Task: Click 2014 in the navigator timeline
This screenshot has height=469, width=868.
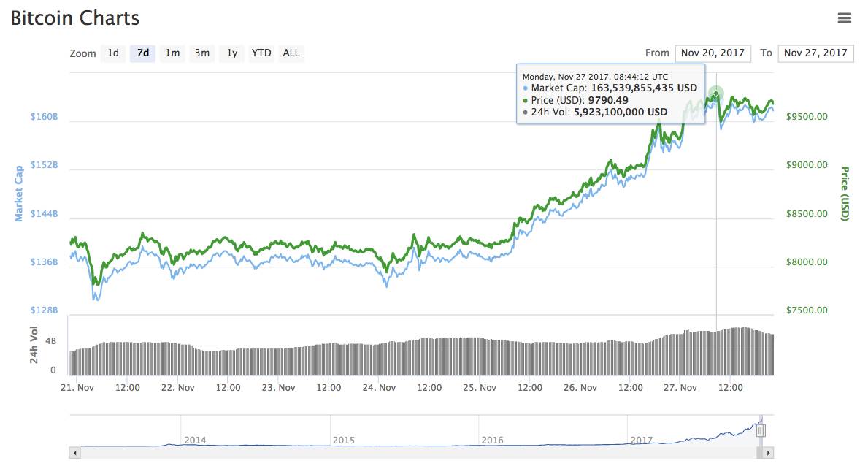Action: click(195, 441)
